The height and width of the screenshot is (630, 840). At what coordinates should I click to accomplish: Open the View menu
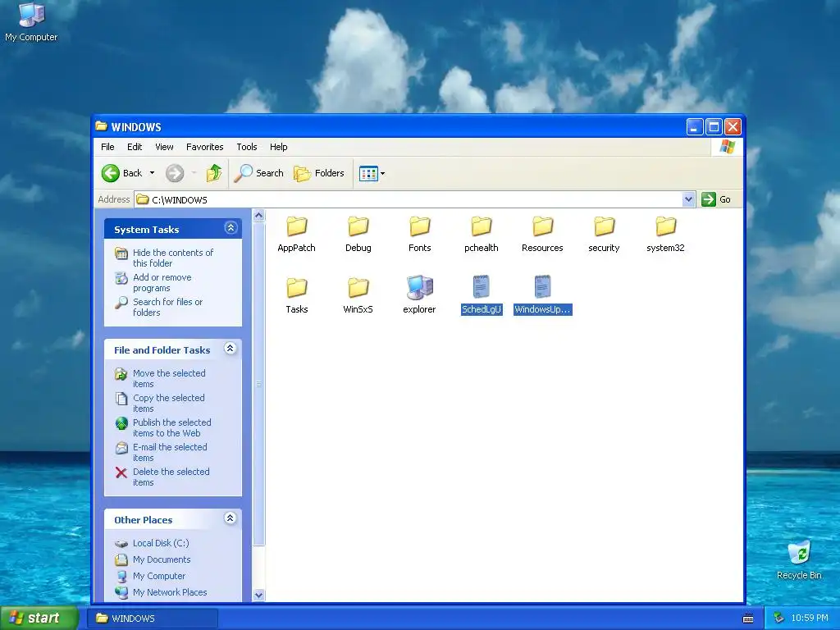click(164, 147)
